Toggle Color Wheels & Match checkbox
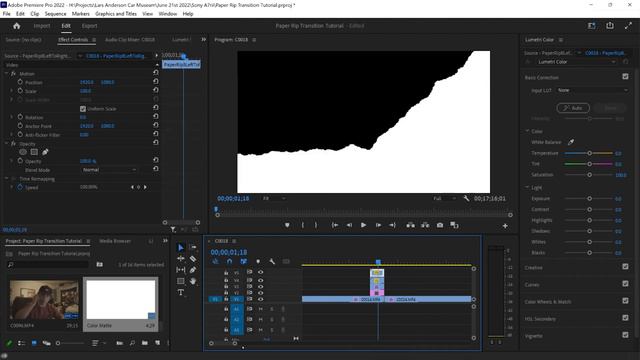640x360 pixels. (625, 301)
